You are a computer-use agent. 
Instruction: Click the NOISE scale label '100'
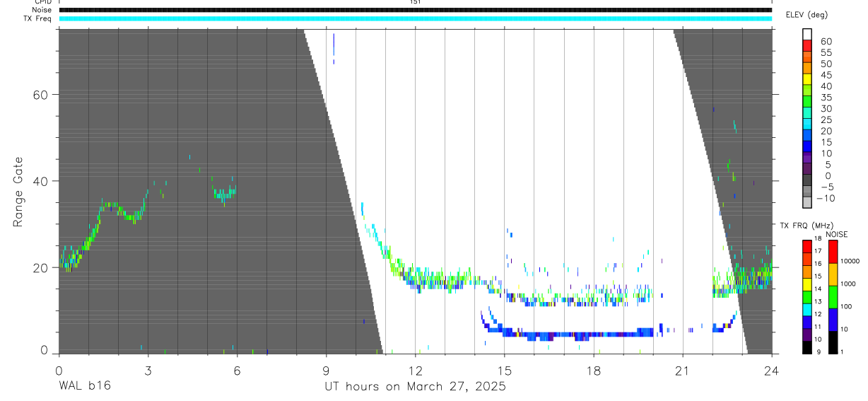(846, 306)
